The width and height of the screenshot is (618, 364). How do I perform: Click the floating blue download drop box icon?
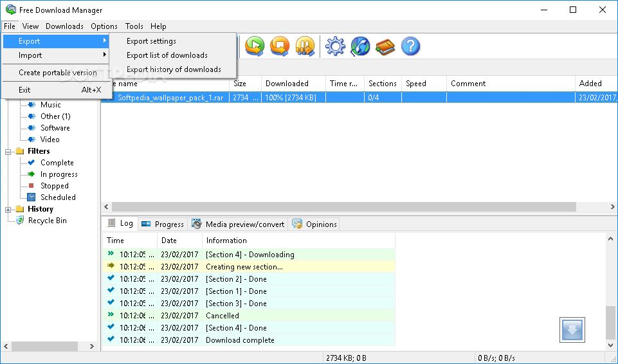[572, 330]
